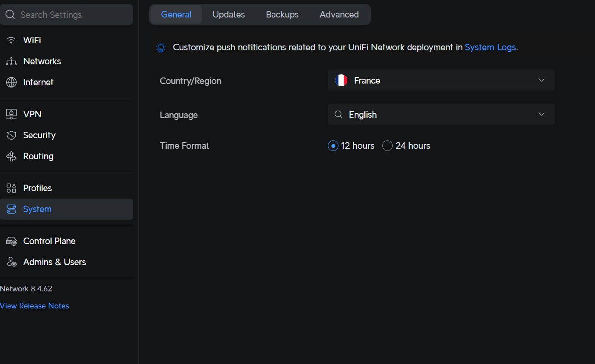Viewport: 595px width, 364px height.
Task: Click the Profiles shapes icon
Action: click(x=11, y=188)
